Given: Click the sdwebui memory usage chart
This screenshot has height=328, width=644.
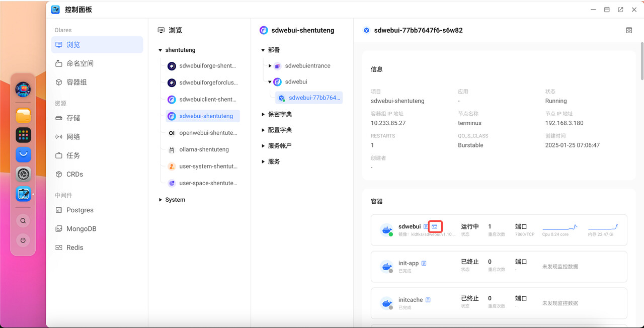Looking at the screenshot, I should click(x=603, y=227).
